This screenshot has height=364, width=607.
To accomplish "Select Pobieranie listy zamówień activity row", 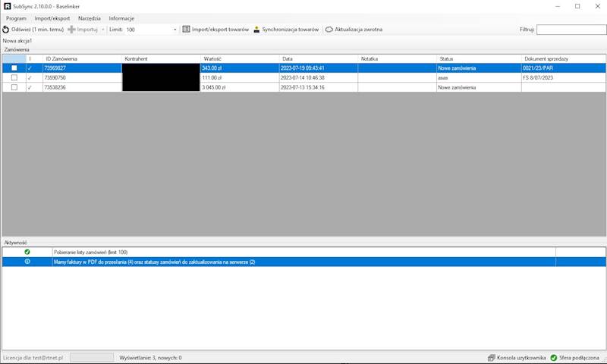I will tap(304, 252).
